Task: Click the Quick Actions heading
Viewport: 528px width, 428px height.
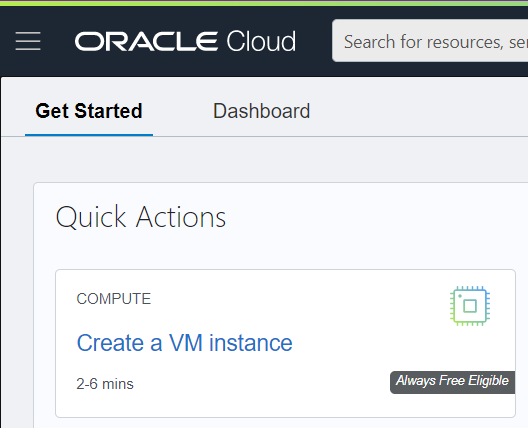Action: pos(141,217)
